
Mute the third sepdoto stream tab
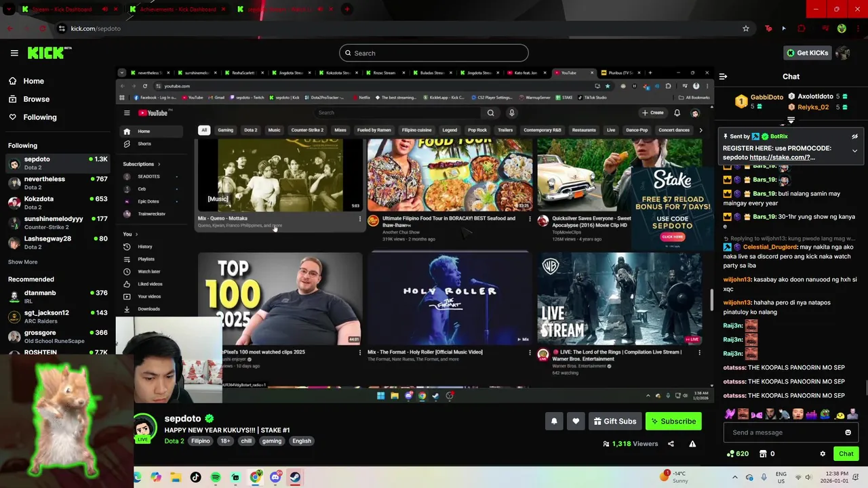(320, 9)
